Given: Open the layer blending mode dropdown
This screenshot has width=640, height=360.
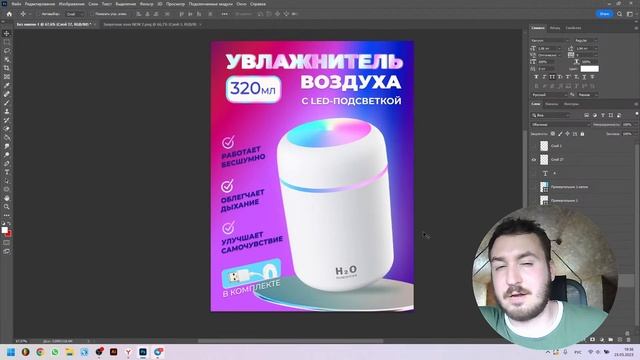Looking at the screenshot, I should [560, 124].
